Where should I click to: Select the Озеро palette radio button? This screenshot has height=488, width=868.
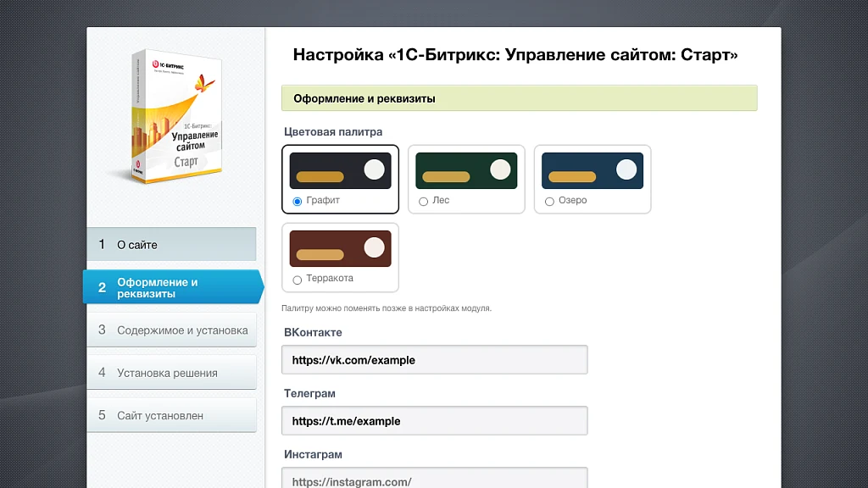549,202
